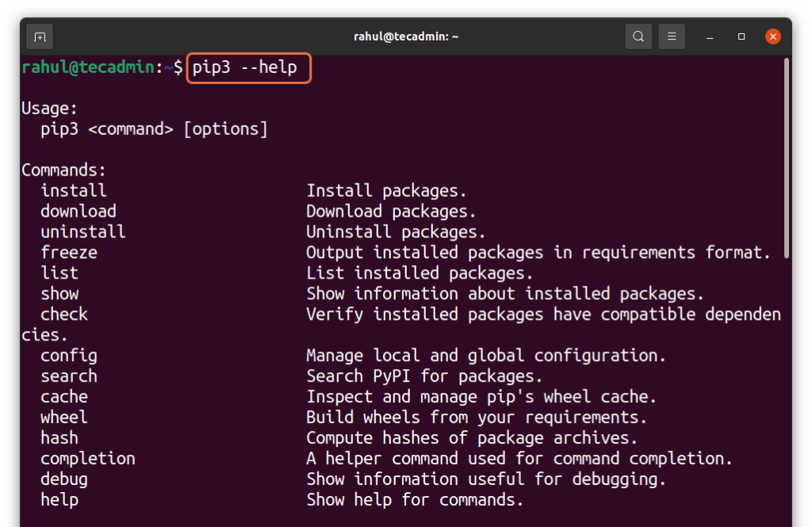Open the hamburger menu
This screenshot has height=527, width=812.
(x=672, y=37)
